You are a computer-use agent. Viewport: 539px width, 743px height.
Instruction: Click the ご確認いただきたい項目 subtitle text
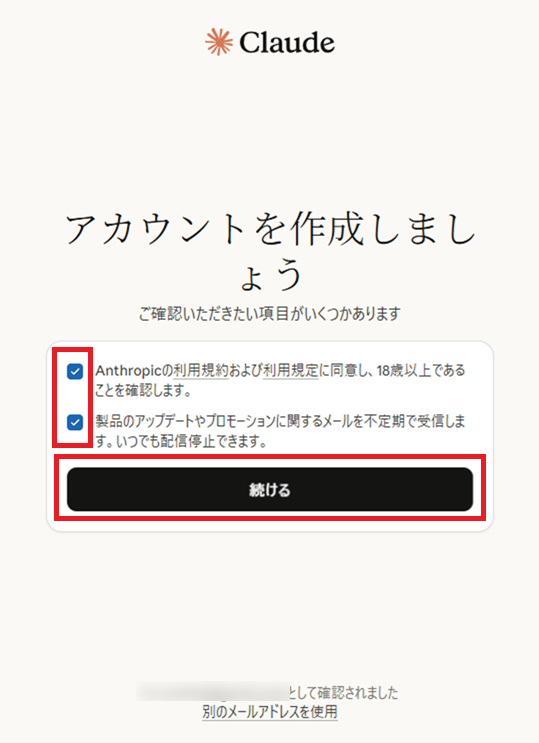(270, 314)
